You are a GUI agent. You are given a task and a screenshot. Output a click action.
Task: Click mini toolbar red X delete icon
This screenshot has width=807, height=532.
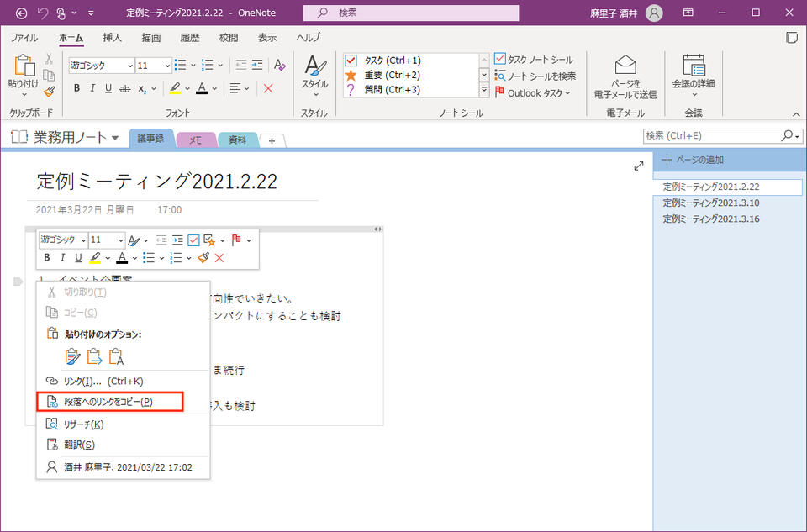(219, 258)
